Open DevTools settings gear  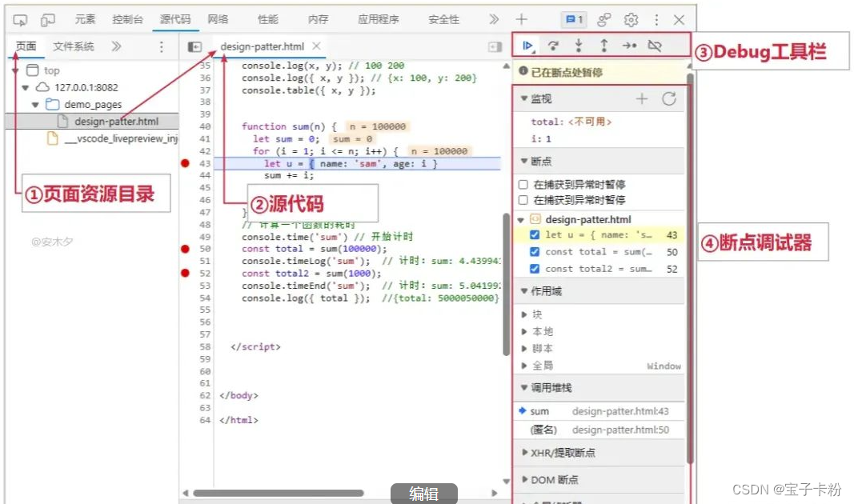point(631,19)
